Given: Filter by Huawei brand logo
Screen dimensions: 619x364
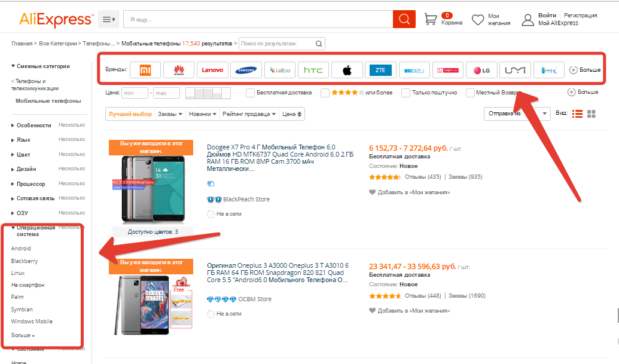Looking at the screenshot, I should tap(179, 70).
